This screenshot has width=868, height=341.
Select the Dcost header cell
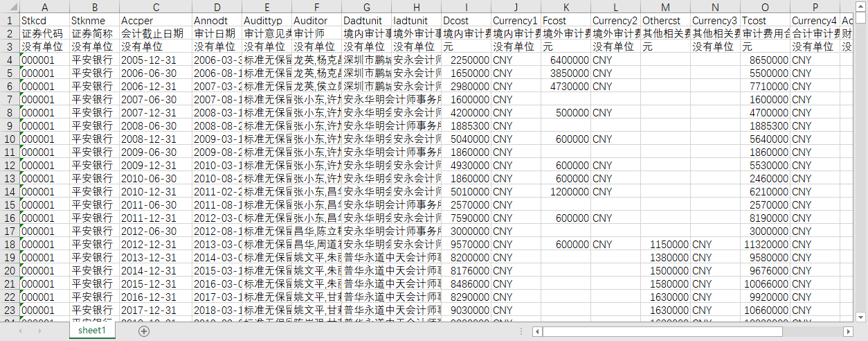pos(467,20)
